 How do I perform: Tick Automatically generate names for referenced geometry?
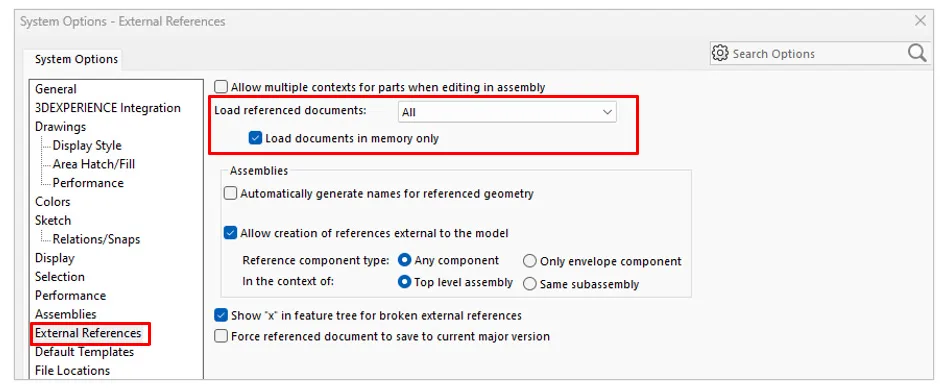point(230,194)
